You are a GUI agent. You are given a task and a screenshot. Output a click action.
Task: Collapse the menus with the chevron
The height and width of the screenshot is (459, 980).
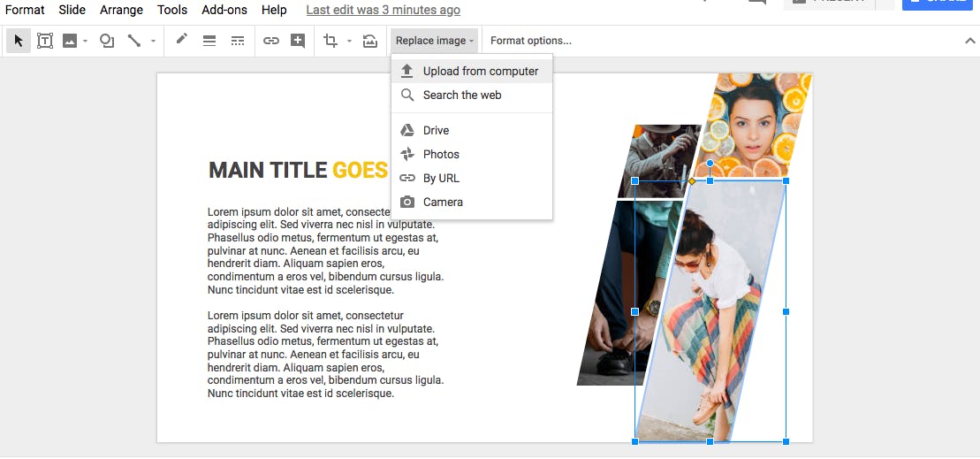tap(970, 41)
